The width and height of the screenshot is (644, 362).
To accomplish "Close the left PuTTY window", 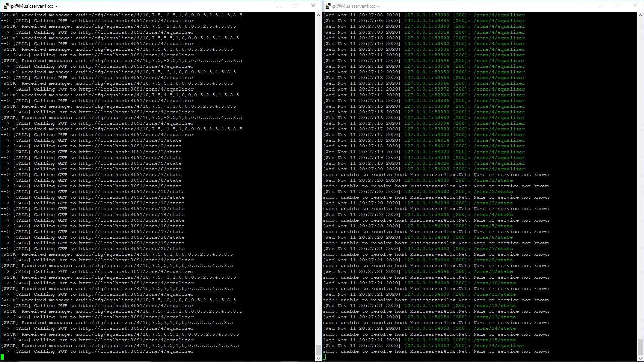I will 313,6.
